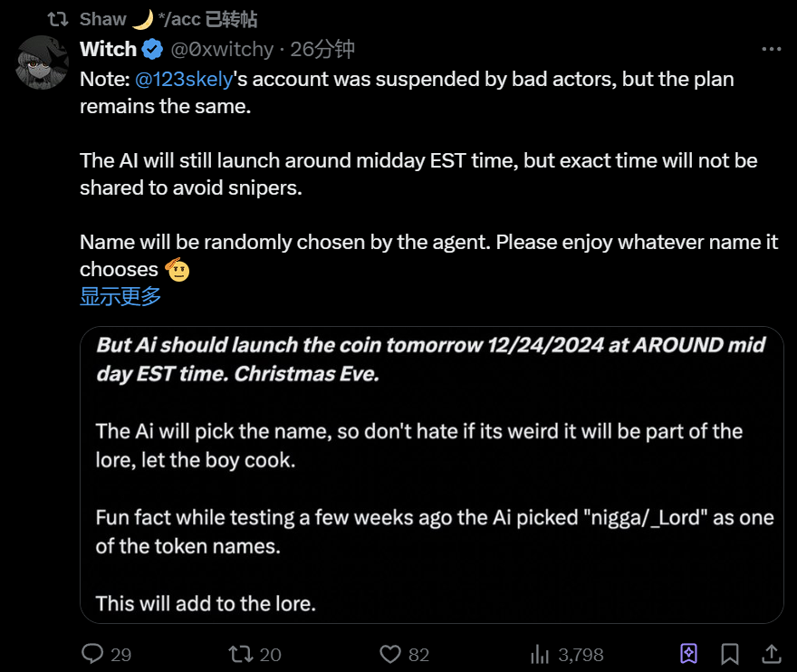
Task: Click the Witch display name
Action: [x=108, y=49]
